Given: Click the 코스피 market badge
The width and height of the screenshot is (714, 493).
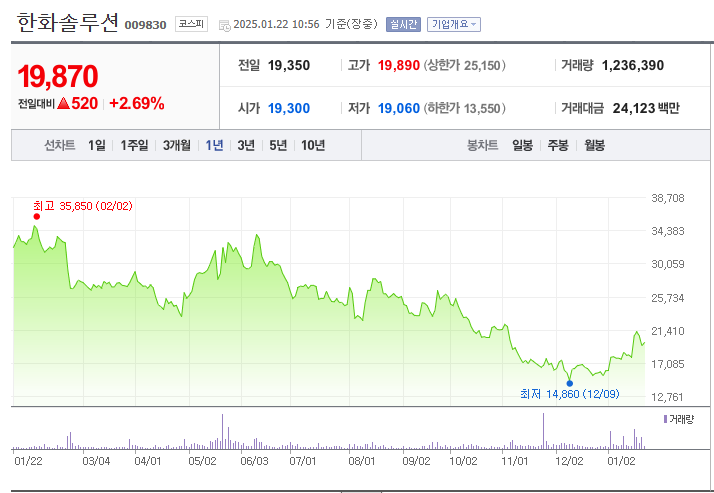Looking at the screenshot, I should (x=191, y=24).
